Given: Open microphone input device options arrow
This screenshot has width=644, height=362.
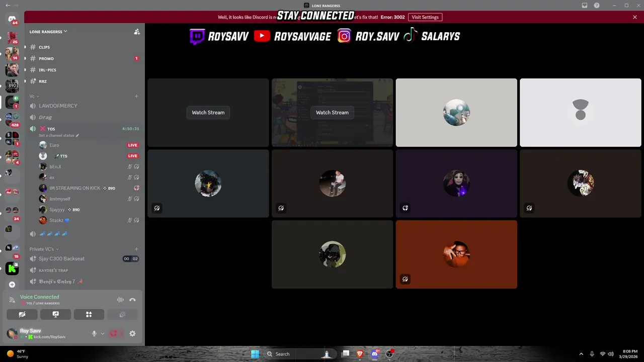Looking at the screenshot, I should (x=103, y=333).
